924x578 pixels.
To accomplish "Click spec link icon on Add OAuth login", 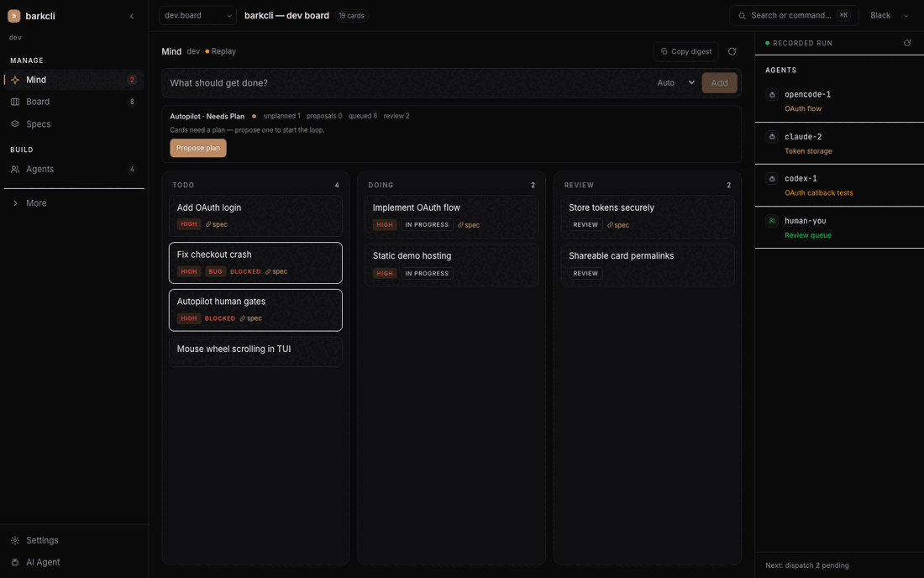I will [208, 224].
